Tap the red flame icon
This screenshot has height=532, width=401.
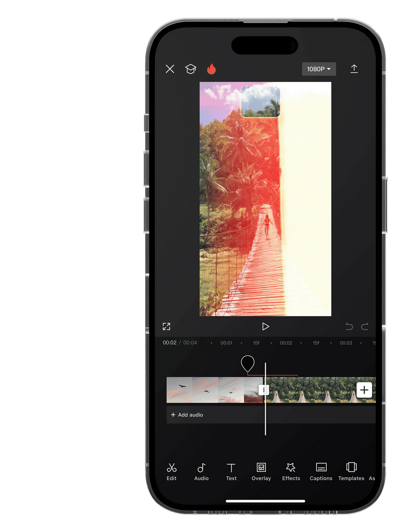(211, 69)
